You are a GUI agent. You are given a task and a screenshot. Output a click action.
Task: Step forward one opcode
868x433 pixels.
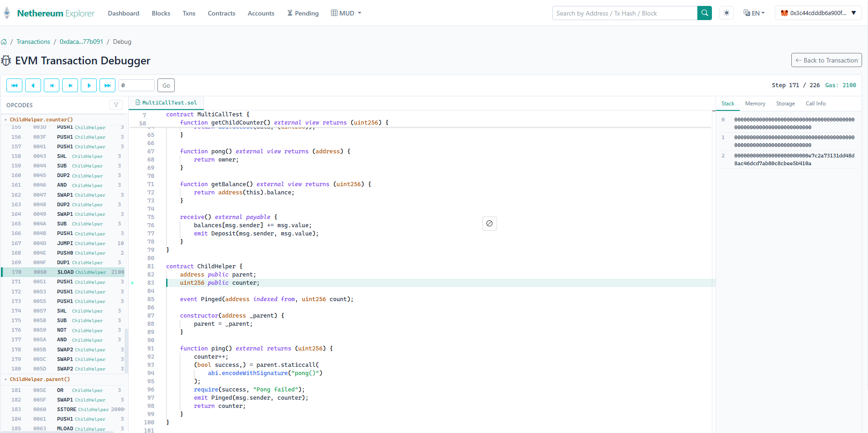pos(89,85)
